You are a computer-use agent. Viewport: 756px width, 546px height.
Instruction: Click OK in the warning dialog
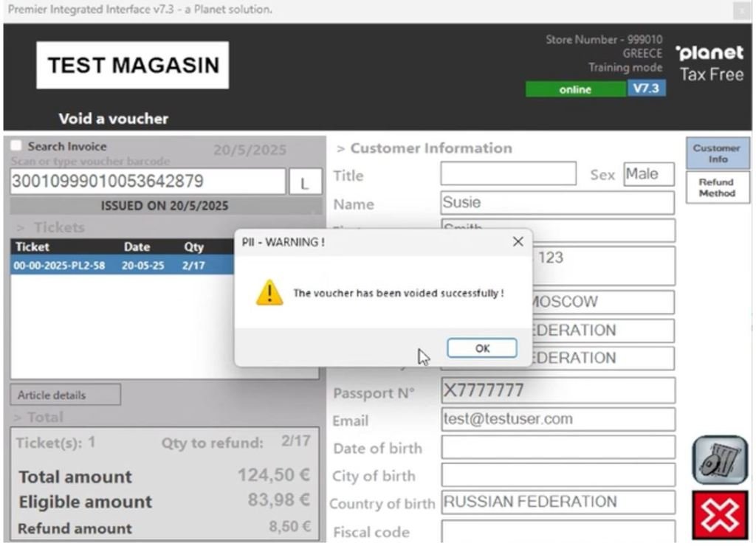tap(481, 348)
